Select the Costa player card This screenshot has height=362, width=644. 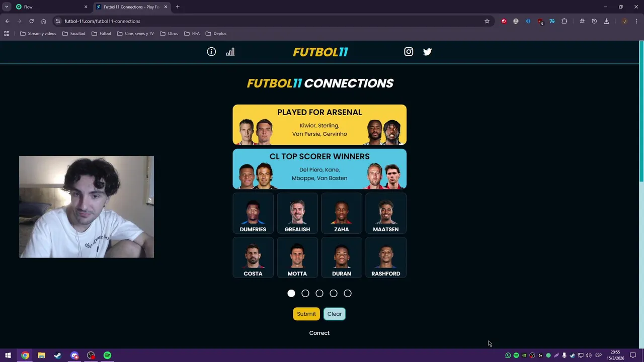click(253, 257)
